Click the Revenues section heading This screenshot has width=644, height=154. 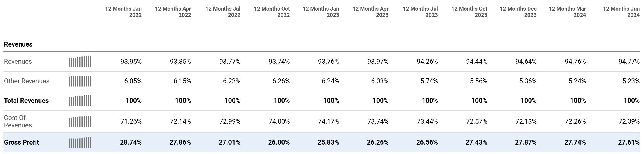(18, 45)
